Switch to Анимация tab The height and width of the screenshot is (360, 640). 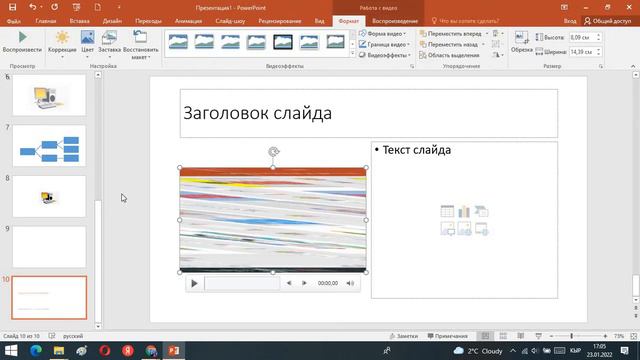pyautogui.click(x=188, y=21)
